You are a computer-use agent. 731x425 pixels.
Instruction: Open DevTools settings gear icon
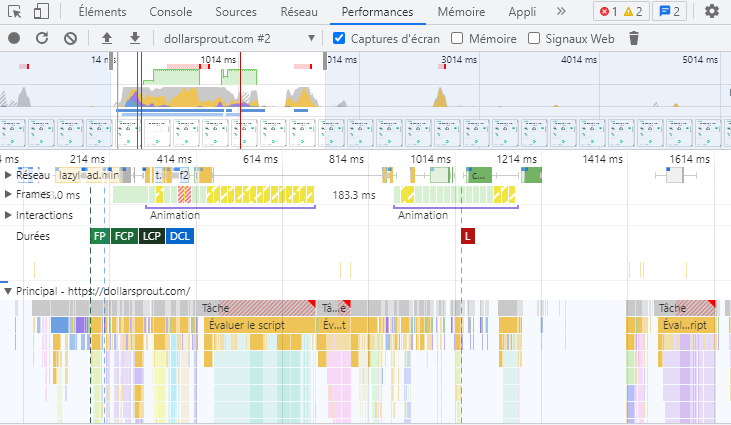(712, 12)
